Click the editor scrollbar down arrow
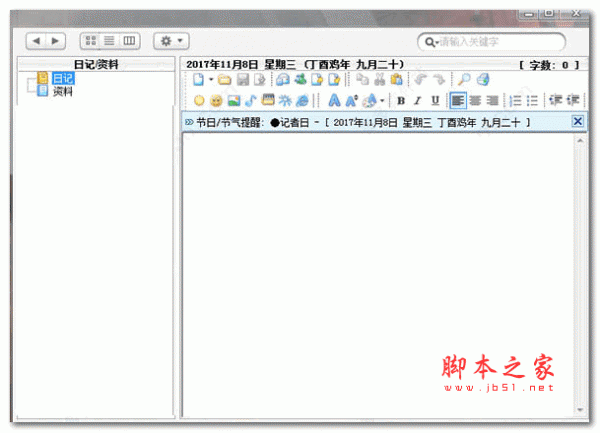The width and height of the screenshot is (600, 433). click(x=580, y=410)
